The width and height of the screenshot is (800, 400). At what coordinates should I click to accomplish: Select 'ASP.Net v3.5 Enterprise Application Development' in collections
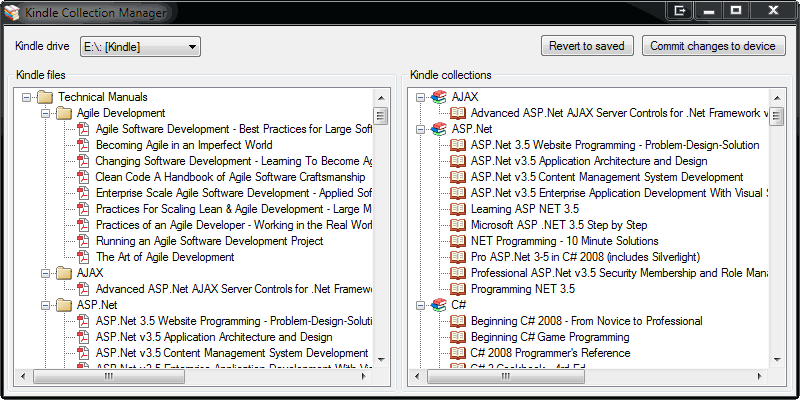click(619, 193)
